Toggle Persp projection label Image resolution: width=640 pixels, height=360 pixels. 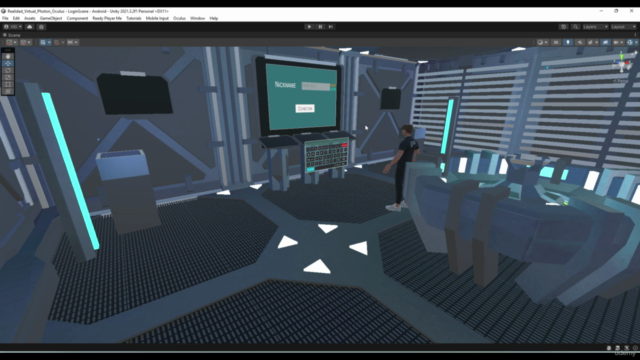pyautogui.click(x=621, y=81)
